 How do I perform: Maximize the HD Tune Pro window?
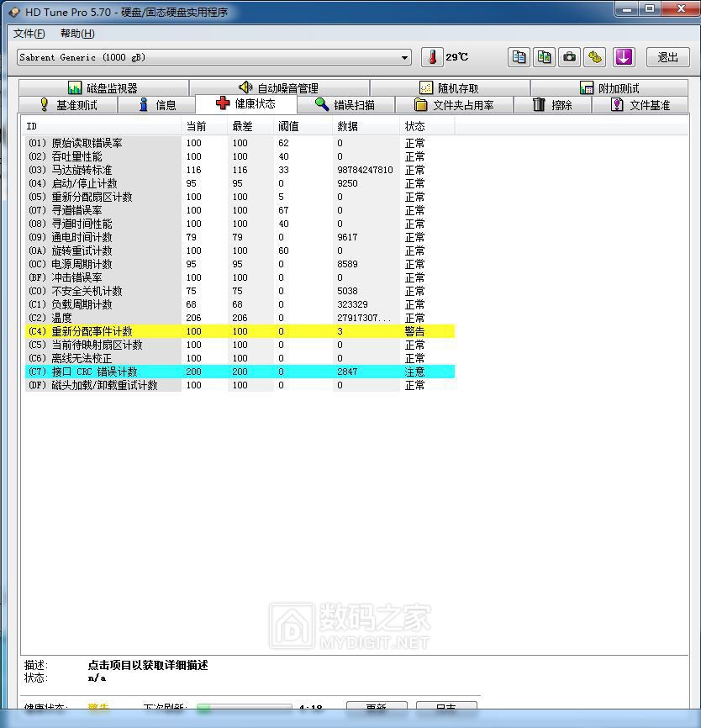[650, 8]
